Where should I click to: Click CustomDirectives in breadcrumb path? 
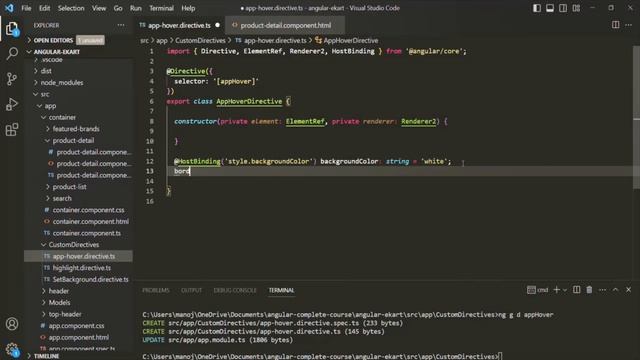click(x=200, y=40)
